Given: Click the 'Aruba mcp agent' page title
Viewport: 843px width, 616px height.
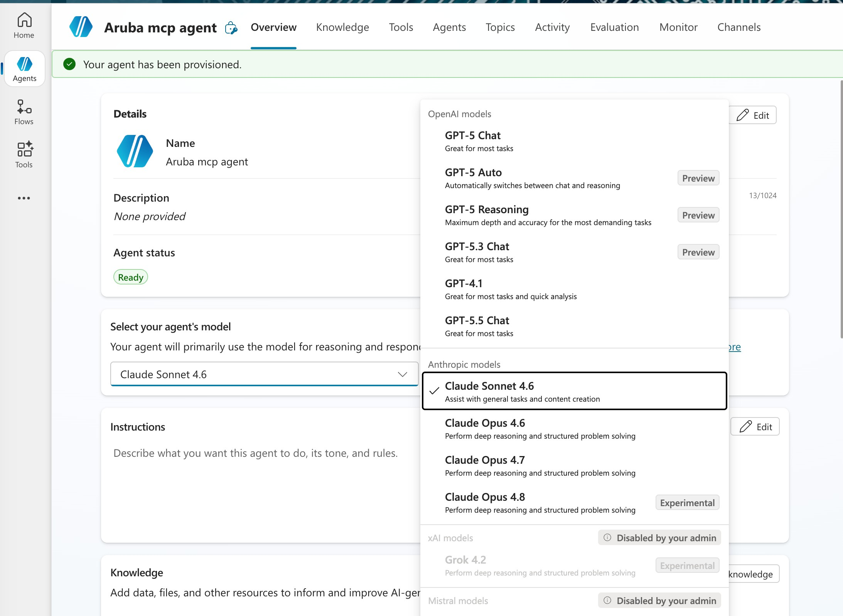Looking at the screenshot, I should (160, 27).
